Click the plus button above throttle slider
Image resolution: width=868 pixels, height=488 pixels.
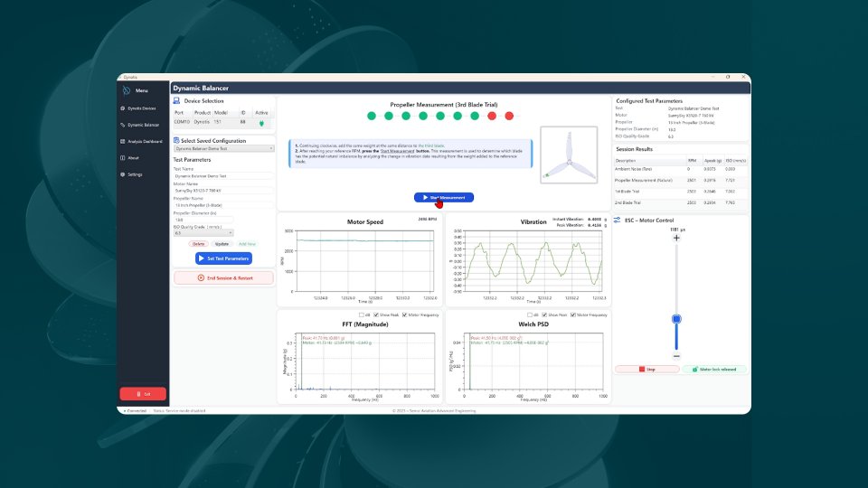(x=676, y=238)
